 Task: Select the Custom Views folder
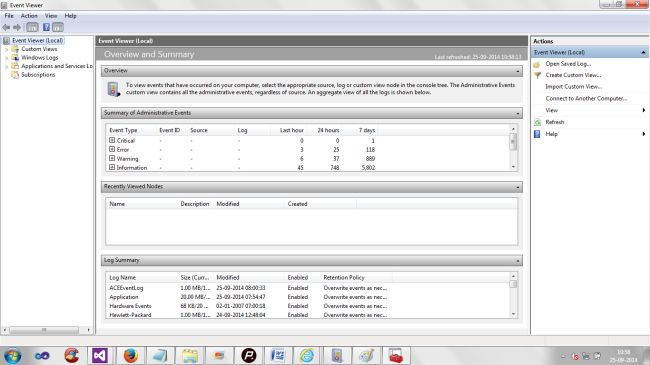[x=39, y=49]
